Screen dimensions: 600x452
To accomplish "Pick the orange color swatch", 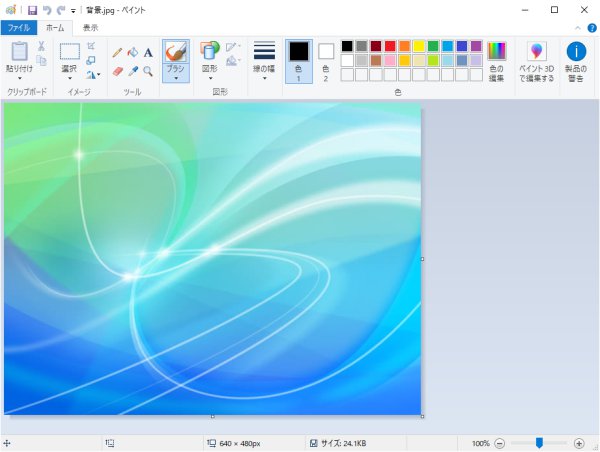I will pyautogui.click(x=404, y=46).
